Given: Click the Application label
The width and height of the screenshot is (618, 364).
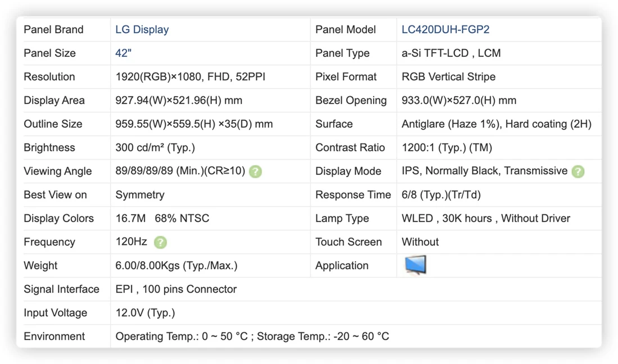Looking at the screenshot, I should [342, 266].
